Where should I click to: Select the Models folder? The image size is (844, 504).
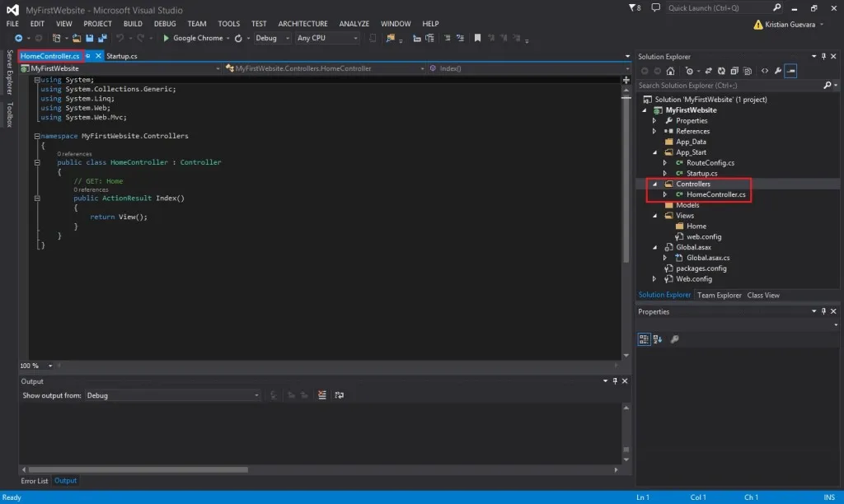pyautogui.click(x=687, y=206)
